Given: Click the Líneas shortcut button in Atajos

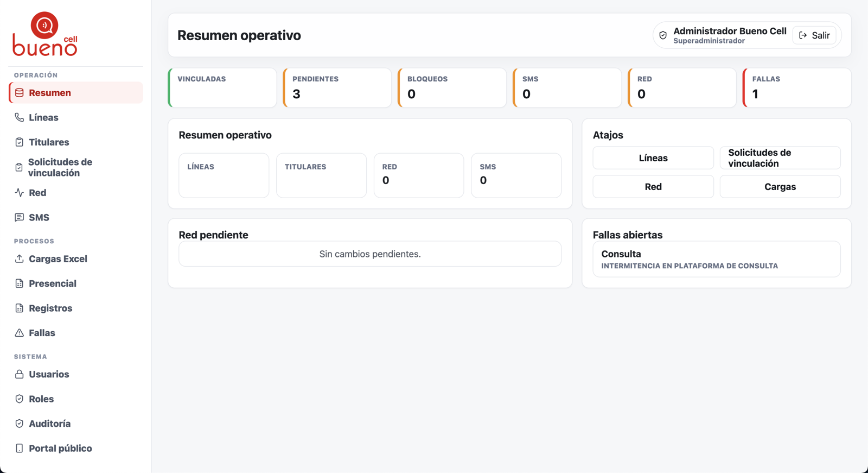Looking at the screenshot, I should pos(653,158).
